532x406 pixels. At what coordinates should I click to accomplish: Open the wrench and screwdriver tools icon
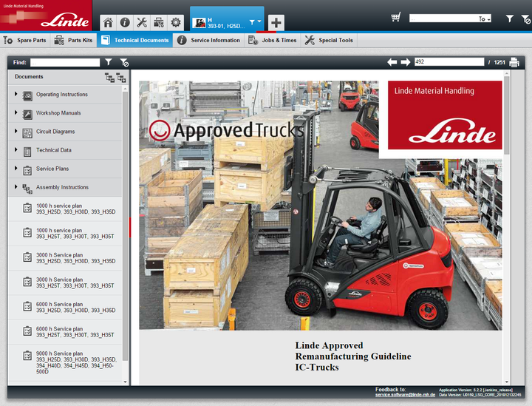(142, 23)
